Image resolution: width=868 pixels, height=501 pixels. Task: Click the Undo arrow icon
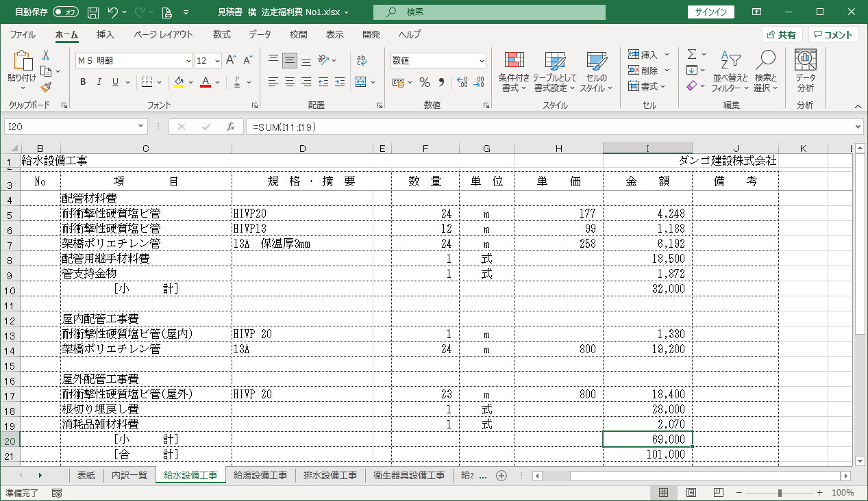pos(113,12)
